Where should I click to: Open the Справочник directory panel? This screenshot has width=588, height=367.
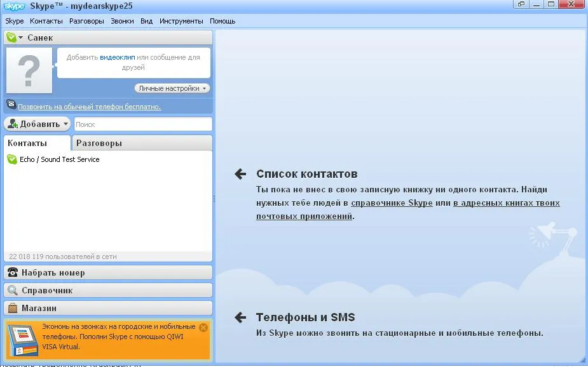click(108, 290)
